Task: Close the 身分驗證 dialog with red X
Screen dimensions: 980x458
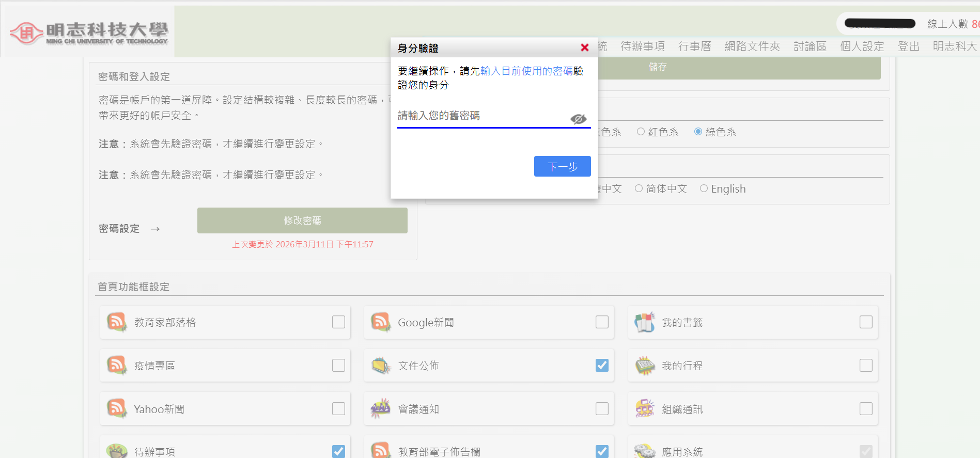Action: point(585,48)
